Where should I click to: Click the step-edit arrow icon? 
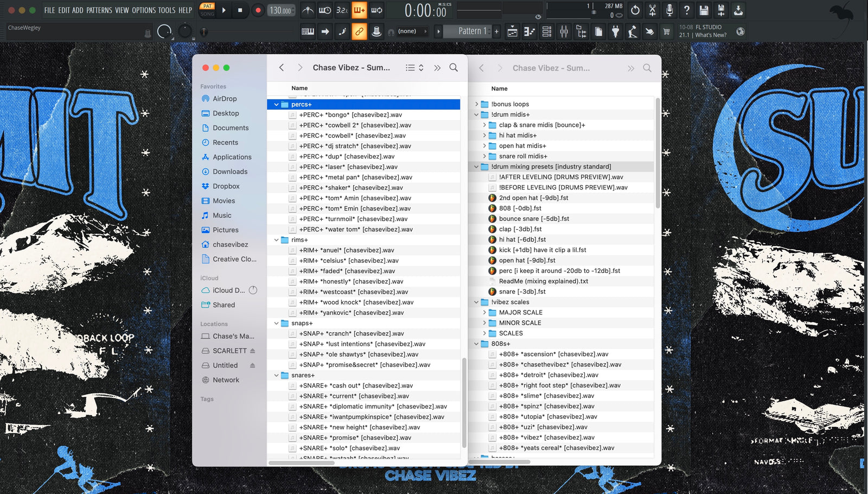pyautogui.click(x=325, y=31)
